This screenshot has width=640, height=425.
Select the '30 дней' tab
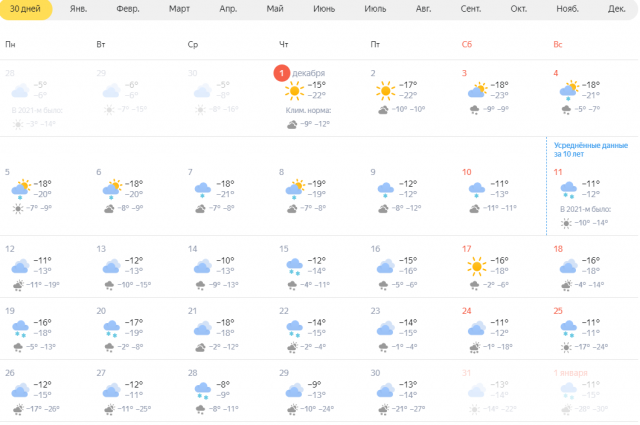point(25,9)
